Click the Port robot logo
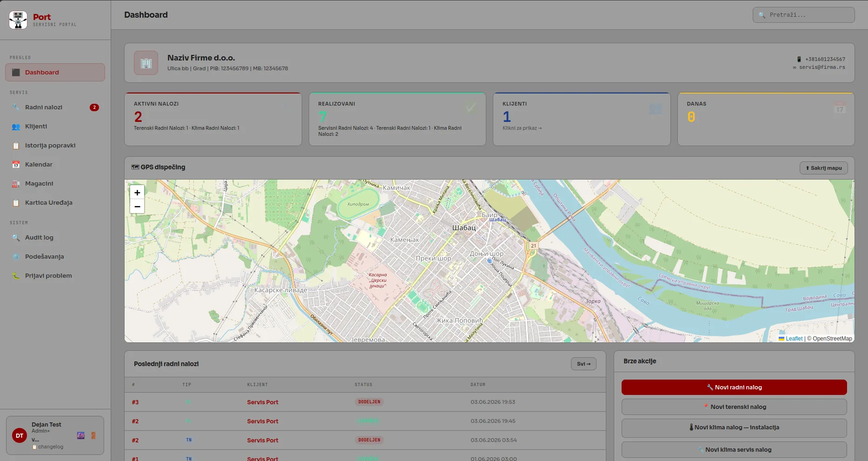This screenshot has width=868, height=461. click(18, 20)
